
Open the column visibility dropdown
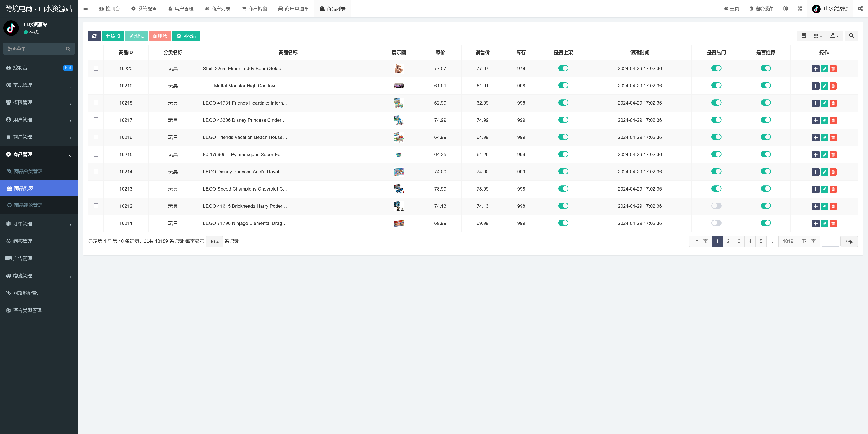817,36
